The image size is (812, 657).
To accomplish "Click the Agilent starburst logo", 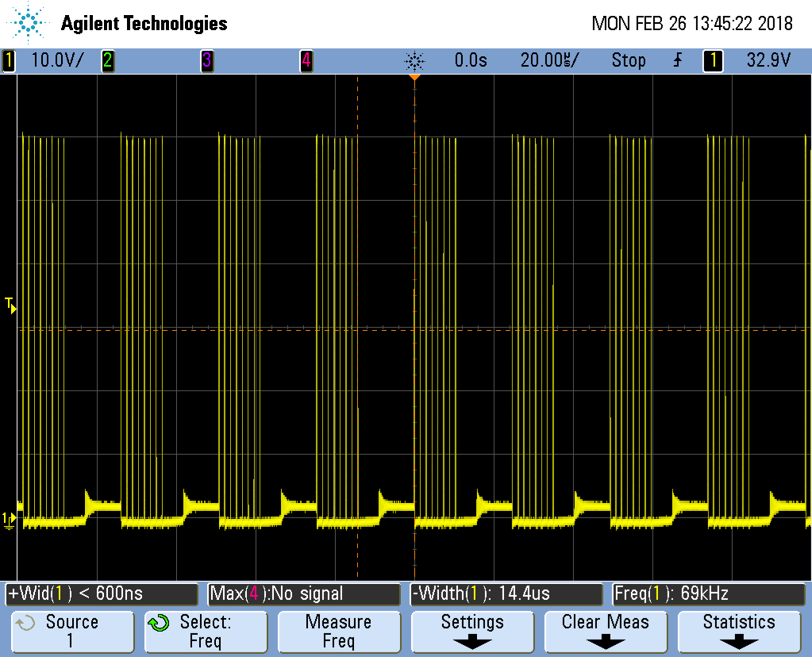I will coord(28,21).
